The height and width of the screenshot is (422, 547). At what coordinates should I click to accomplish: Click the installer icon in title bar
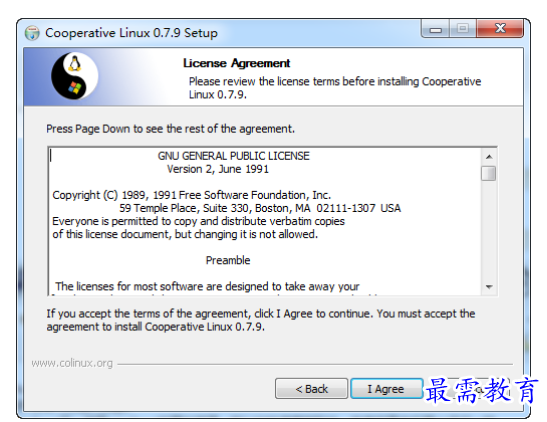pos(32,33)
